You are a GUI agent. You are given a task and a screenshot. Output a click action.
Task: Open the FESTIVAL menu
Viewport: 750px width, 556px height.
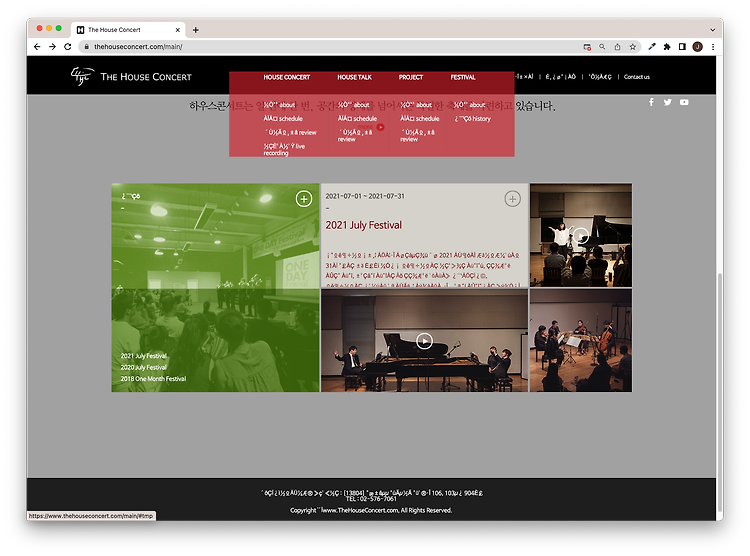click(x=463, y=77)
